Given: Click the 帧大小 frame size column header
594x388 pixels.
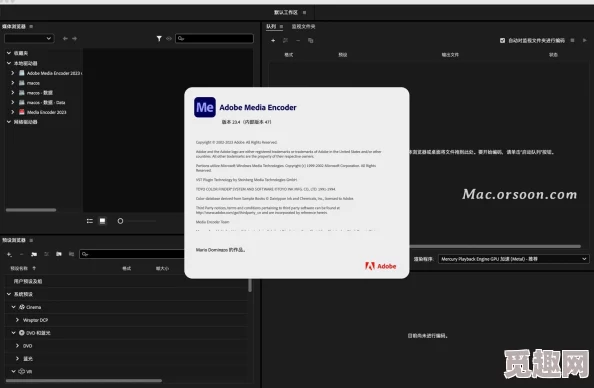Looking at the screenshot, I should pyautogui.click(x=162, y=268).
